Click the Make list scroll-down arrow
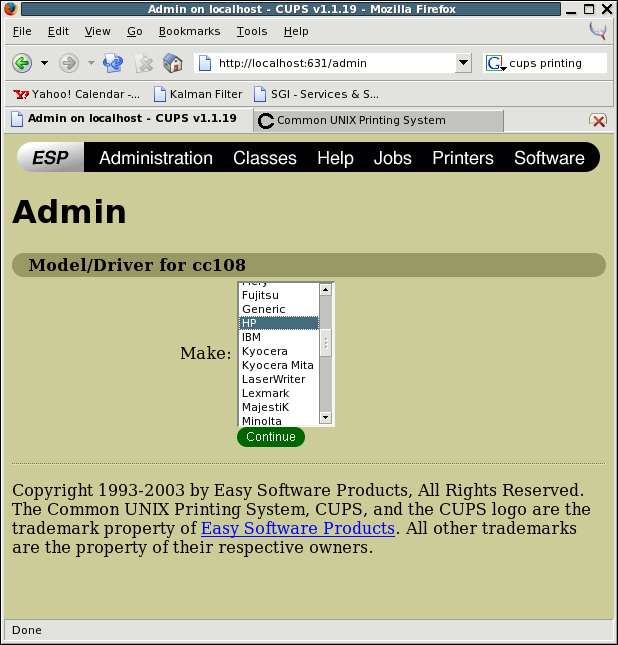Screen dimensions: 618x645 click(325, 418)
